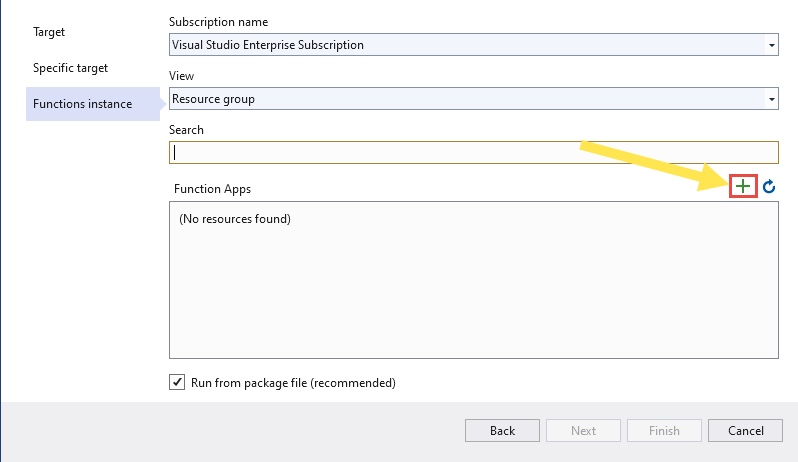
Task: Go to the Target step
Action: 49,32
